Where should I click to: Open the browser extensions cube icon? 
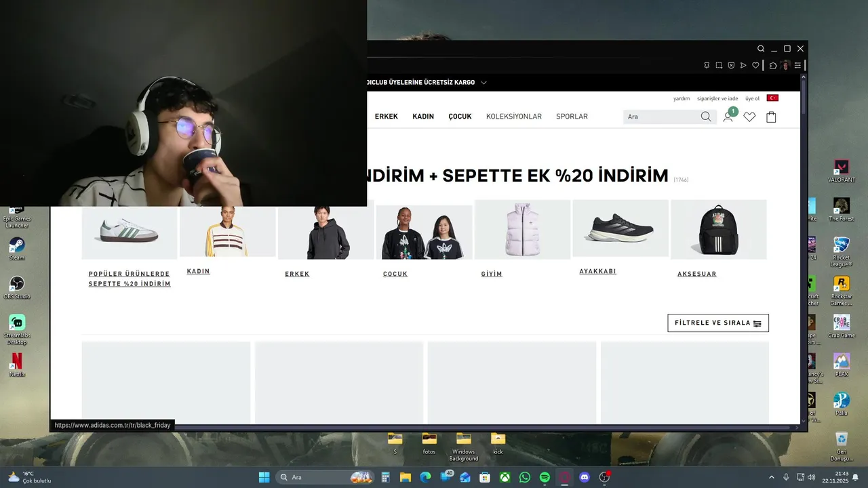point(773,66)
